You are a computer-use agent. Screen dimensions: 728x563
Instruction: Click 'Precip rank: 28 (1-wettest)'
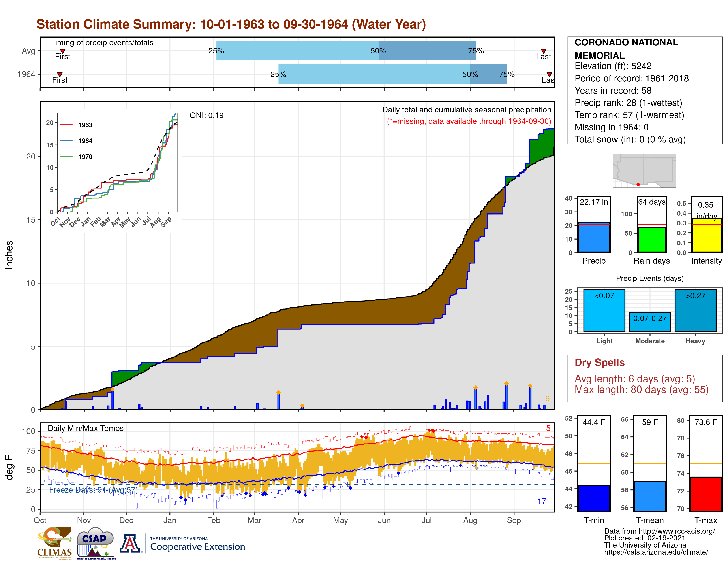point(628,103)
